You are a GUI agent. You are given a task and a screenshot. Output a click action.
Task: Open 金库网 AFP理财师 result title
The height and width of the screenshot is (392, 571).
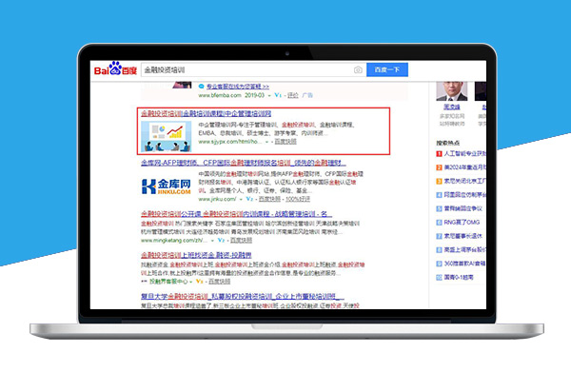244,163
